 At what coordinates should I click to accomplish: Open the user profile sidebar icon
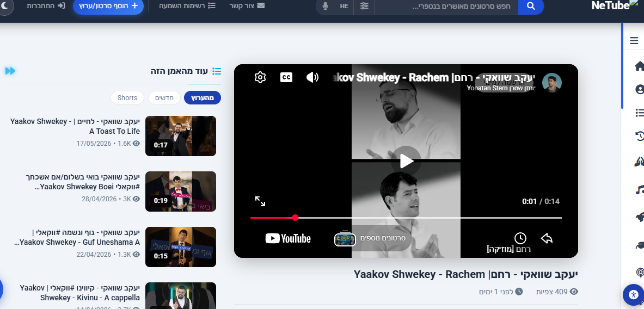point(639,89)
